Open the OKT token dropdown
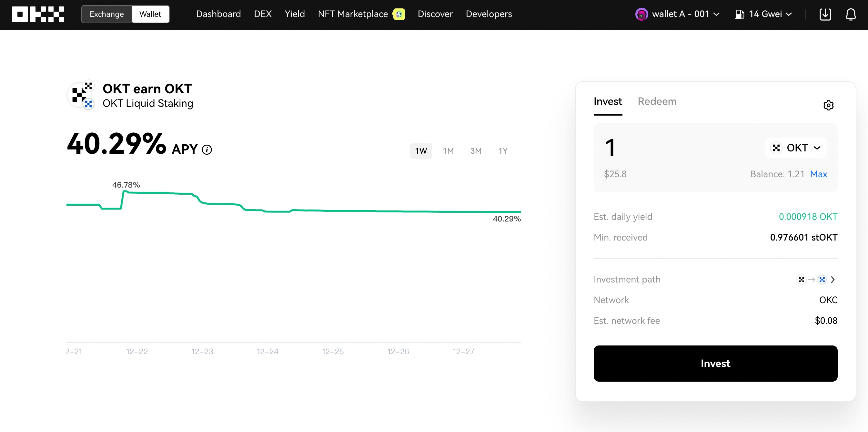This screenshot has height=432, width=868. 796,148
